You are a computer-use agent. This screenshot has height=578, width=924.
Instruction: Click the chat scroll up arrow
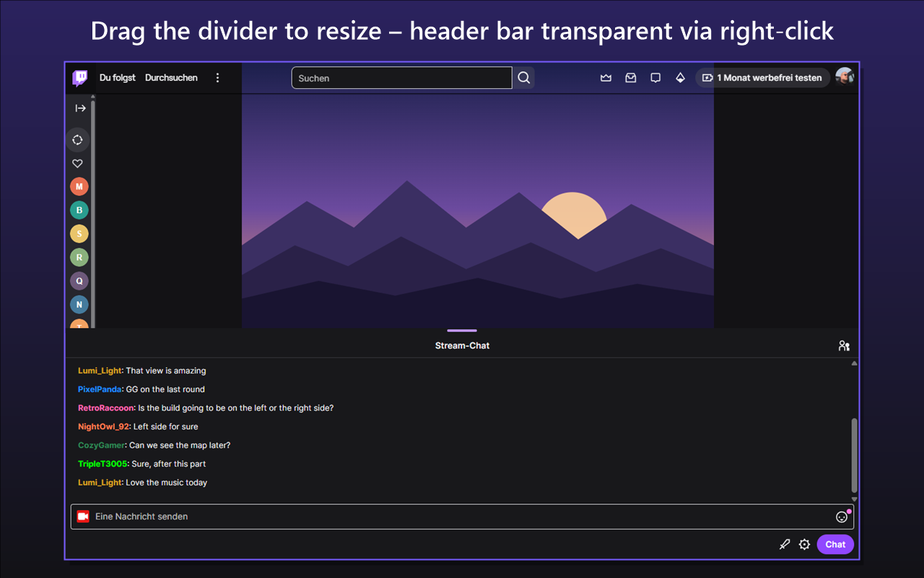point(855,363)
